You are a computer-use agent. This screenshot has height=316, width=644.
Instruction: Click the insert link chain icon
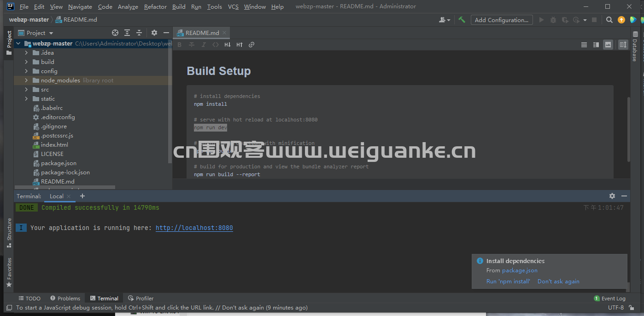click(x=252, y=45)
